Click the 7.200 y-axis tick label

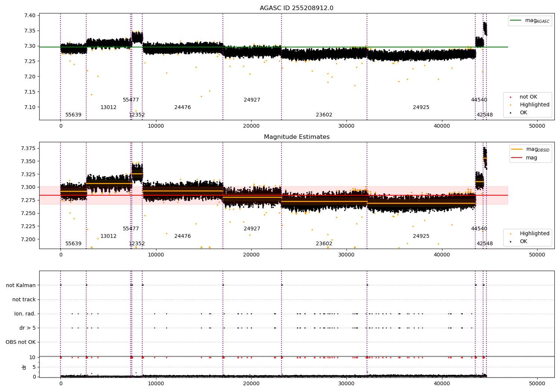[28, 239]
